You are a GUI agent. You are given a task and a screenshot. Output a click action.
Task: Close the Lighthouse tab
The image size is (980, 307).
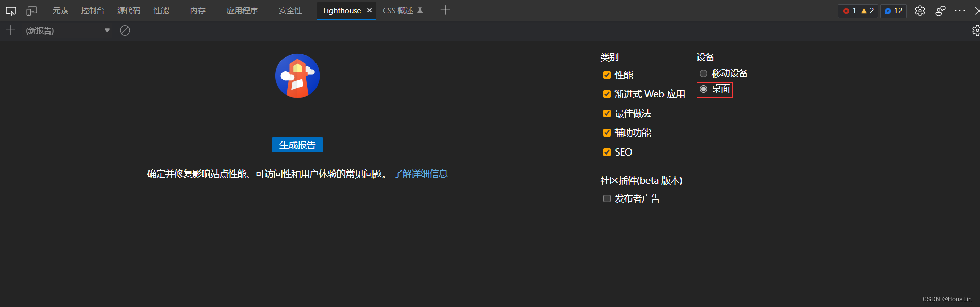point(369,10)
